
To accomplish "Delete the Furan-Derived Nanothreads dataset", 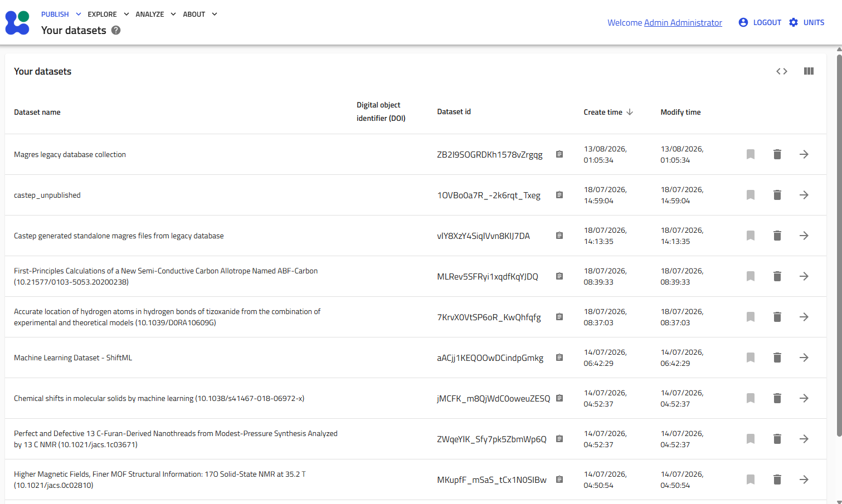I will point(777,439).
